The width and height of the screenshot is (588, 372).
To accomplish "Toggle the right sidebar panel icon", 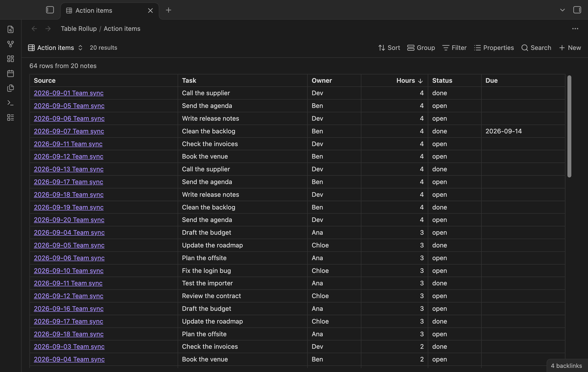I will 577,10.
